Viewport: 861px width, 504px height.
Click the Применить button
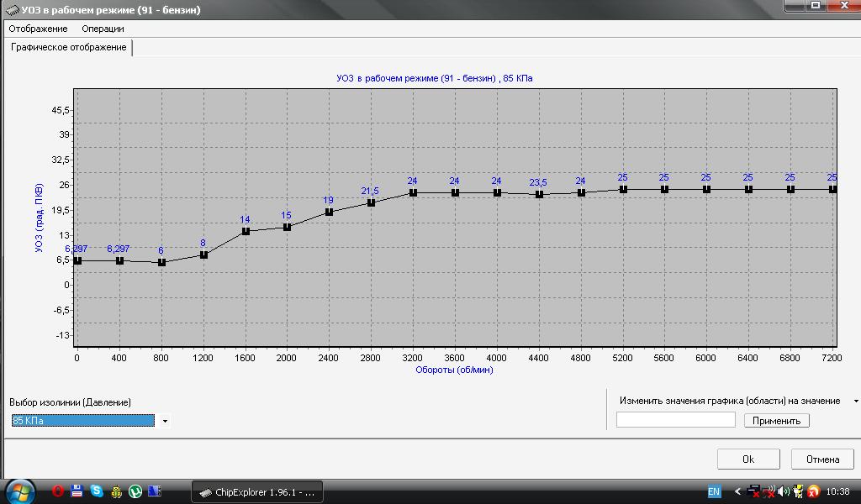776,421
